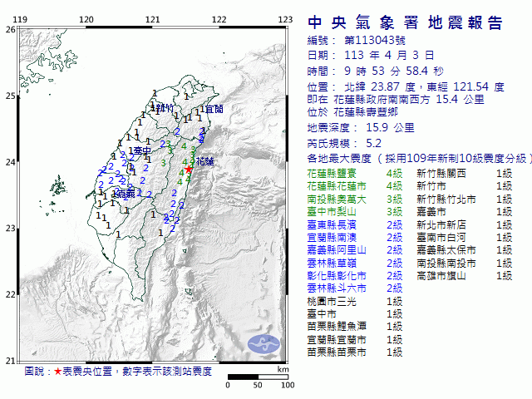Click the row 雲林縣草嶺 2級
Viewport: 532px width, 399px height.
355,264
